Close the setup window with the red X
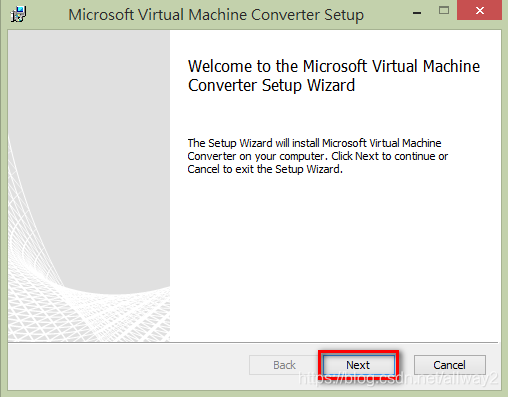The width and height of the screenshot is (508, 397). [479, 11]
